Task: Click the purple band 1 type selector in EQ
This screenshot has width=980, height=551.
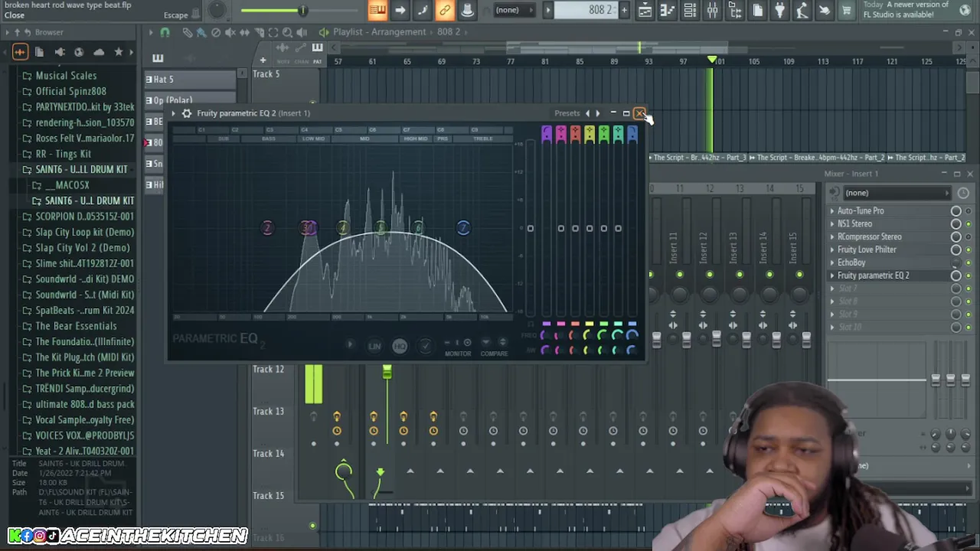Action: click(x=546, y=135)
